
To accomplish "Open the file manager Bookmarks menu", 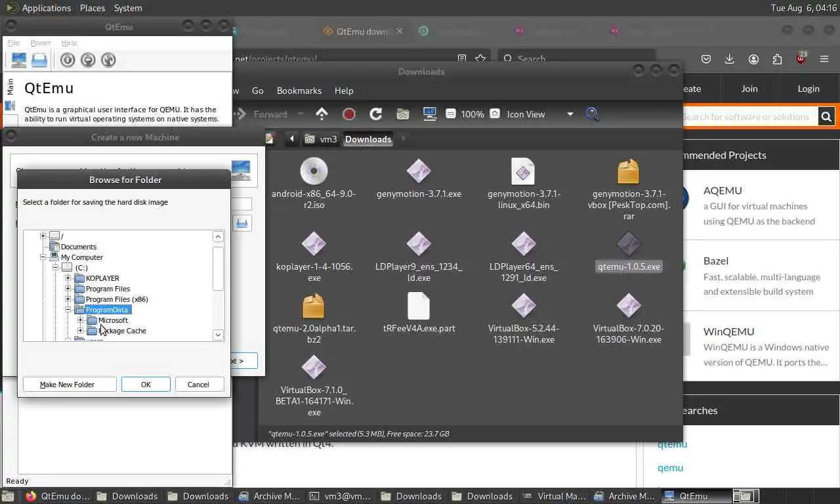I will [x=299, y=91].
